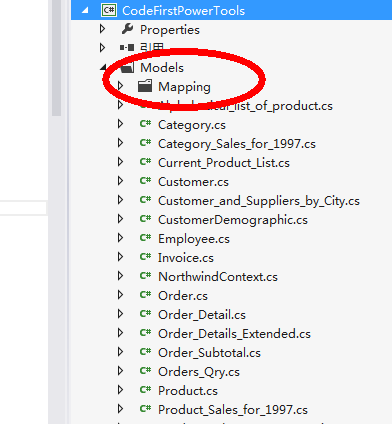Click the Properties wrench icon
392x424 pixels.
click(x=128, y=29)
